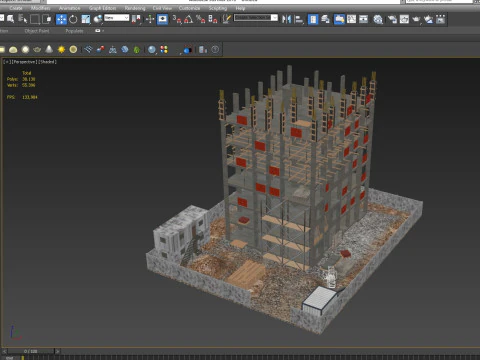
Task: Open the Align tool flyout
Action: (299, 19)
